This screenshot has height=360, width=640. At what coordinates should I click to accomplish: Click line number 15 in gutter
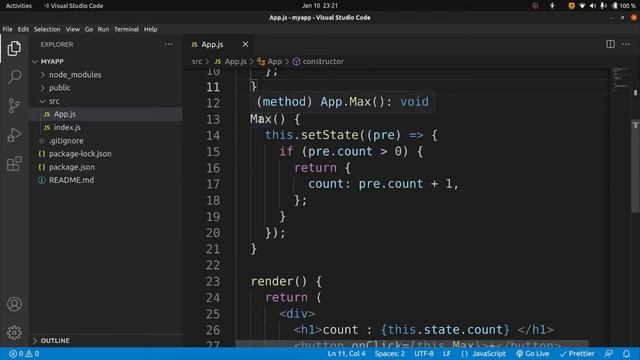(x=213, y=152)
